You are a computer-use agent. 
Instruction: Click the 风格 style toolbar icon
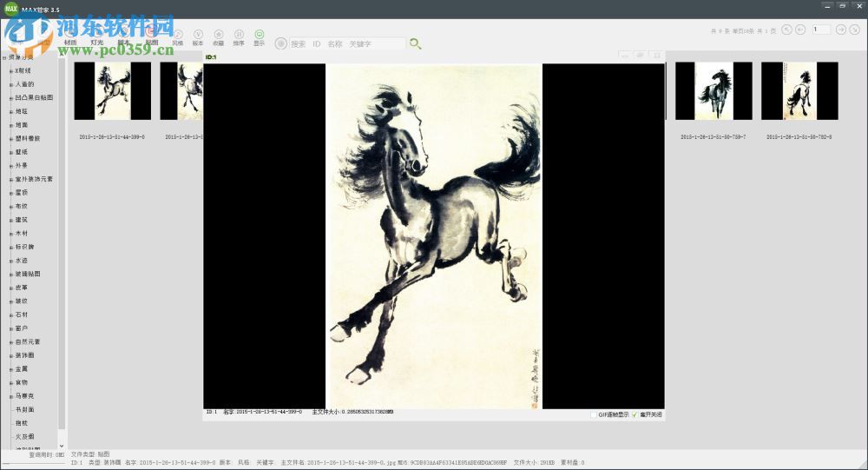[x=177, y=38]
